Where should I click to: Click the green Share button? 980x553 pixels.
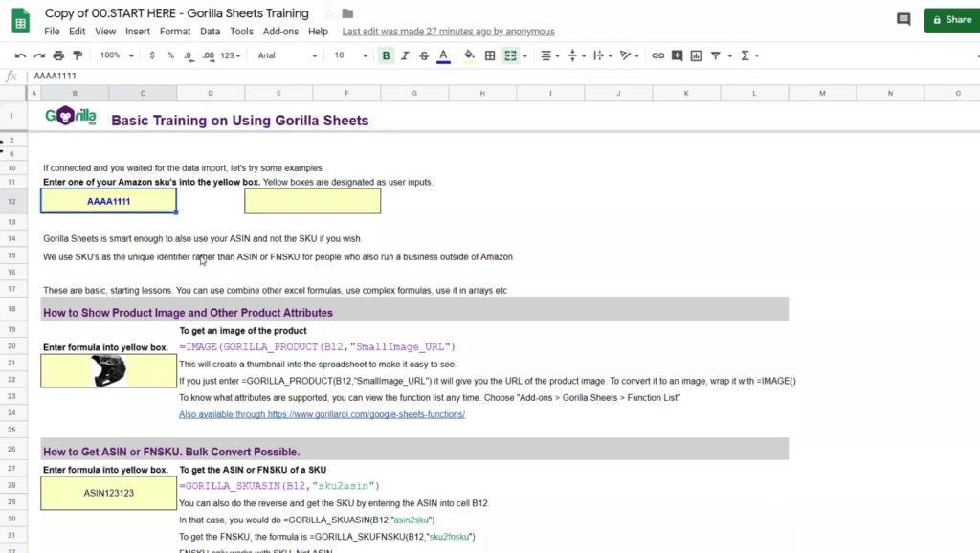pyautogui.click(x=952, y=20)
